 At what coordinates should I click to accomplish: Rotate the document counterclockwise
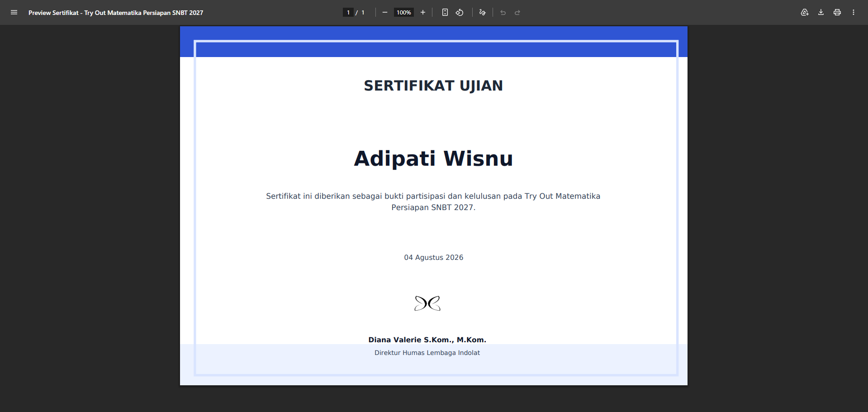click(x=460, y=13)
